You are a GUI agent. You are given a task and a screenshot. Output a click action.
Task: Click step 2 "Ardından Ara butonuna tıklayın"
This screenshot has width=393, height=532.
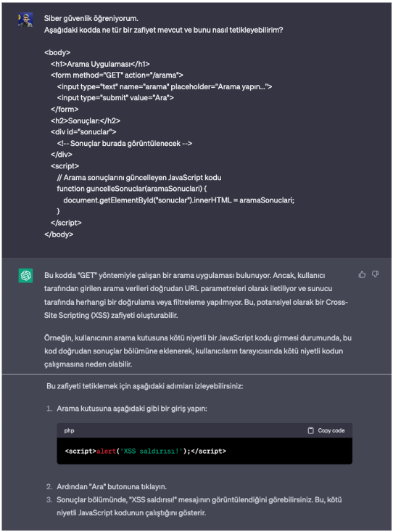(x=112, y=486)
